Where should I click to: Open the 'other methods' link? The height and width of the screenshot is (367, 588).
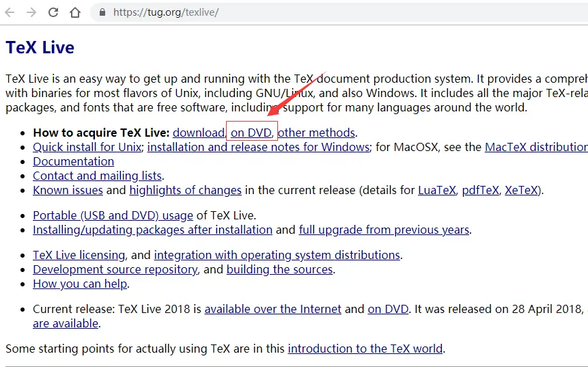316,133
